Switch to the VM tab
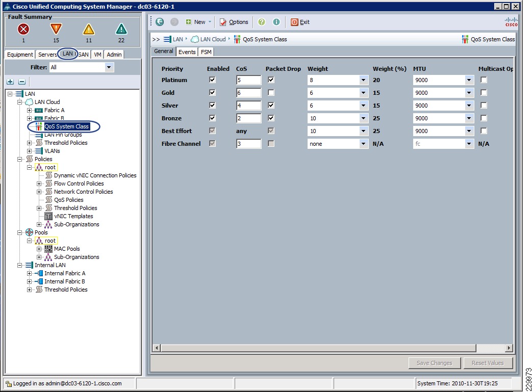 pyautogui.click(x=98, y=55)
